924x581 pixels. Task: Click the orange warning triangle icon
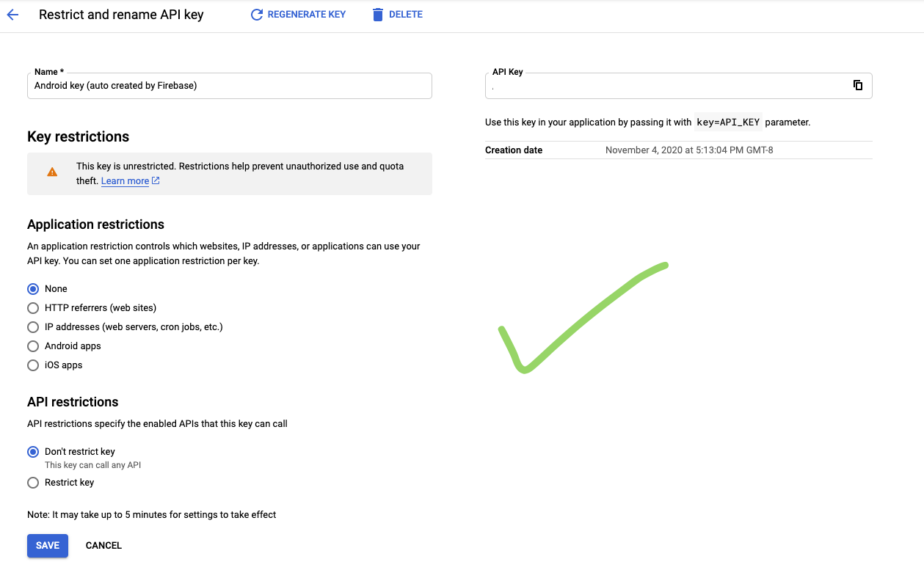click(x=52, y=172)
